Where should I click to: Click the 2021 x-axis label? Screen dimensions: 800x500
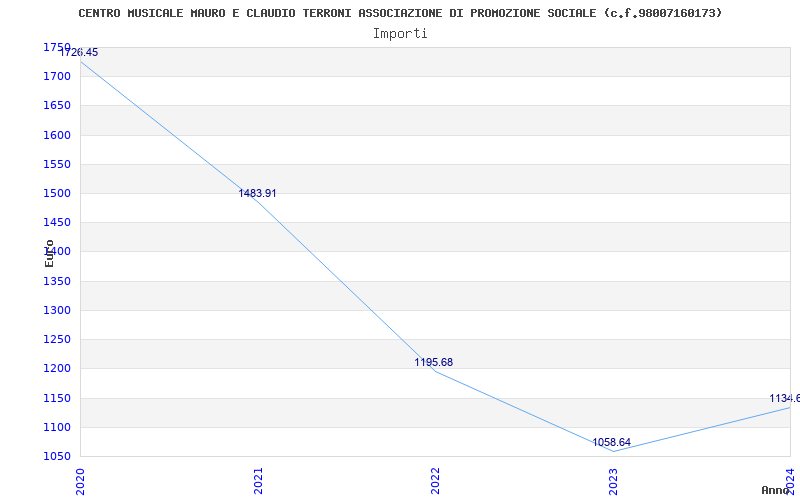(x=258, y=481)
